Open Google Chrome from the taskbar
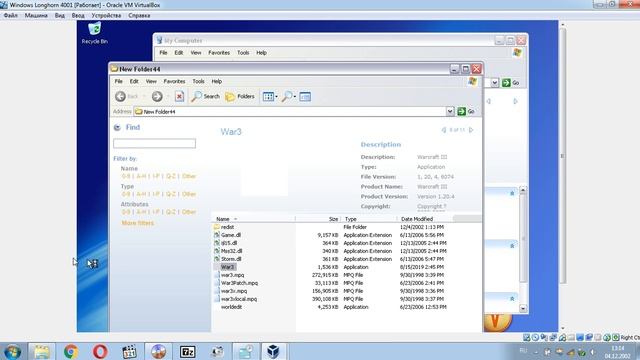Screen dimensions: 640x360 point(71,351)
